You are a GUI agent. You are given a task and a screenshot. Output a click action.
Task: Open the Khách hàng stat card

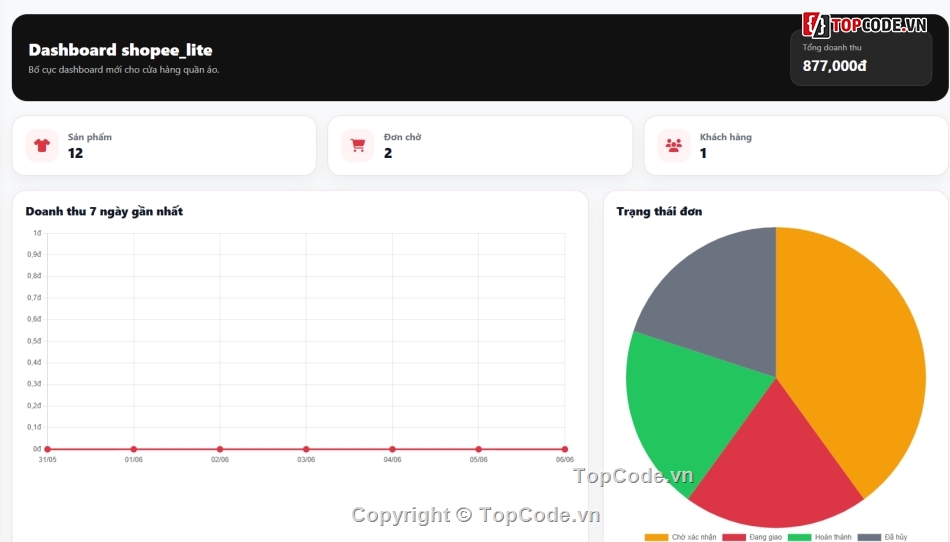pyautogui.click(x=796, y=145)
